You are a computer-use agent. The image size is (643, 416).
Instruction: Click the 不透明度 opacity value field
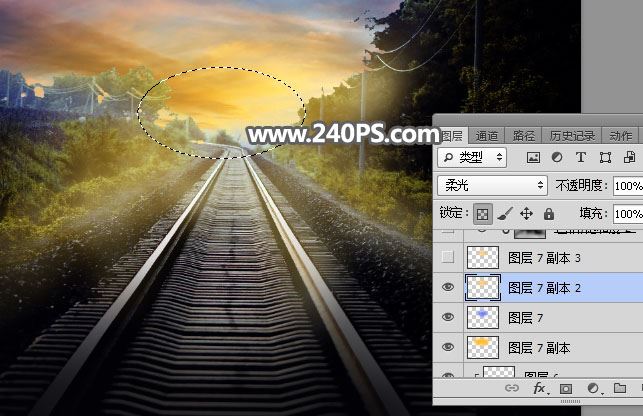tap(627, 186)
